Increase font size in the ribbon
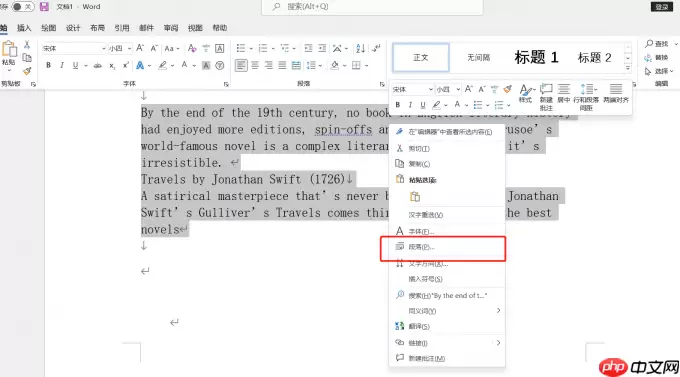The width and height of the screenshot is (680, 377). click(x=140, y=48)
